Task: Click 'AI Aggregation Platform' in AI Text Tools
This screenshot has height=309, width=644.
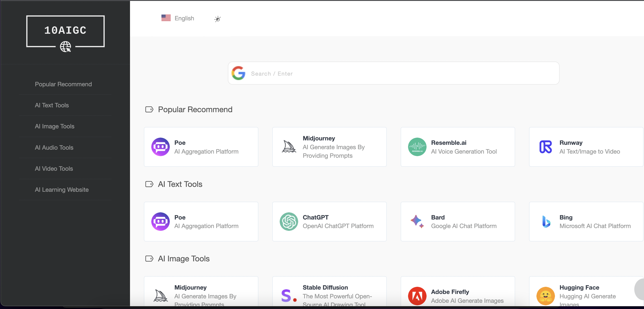Action: click(206, 226)
